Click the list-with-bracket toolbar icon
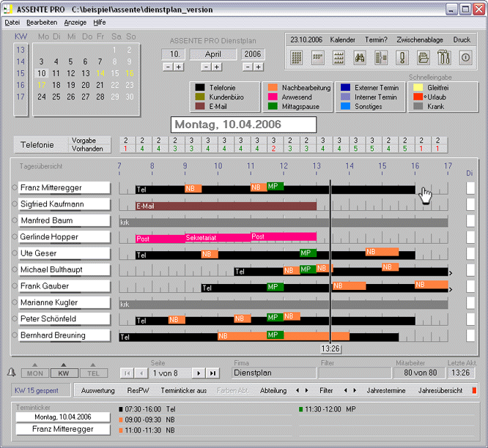The image size is (488, 448). pos(381,58)
